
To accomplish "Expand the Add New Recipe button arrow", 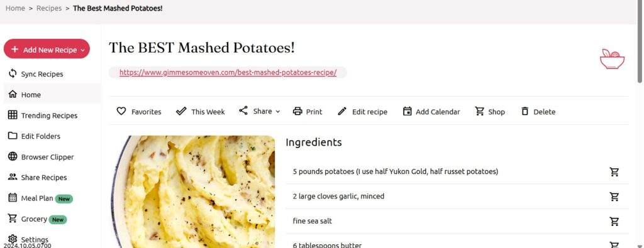I will [x=82, y=50].
